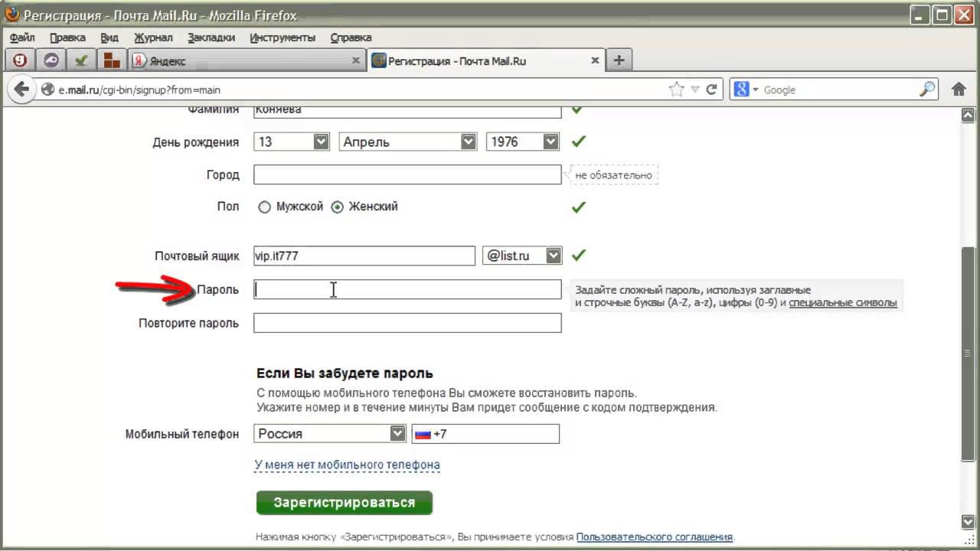Viewport: 980px width, 551px height.
Task: Open second pinned tab with purple icon
Action: tap(51, 60)
